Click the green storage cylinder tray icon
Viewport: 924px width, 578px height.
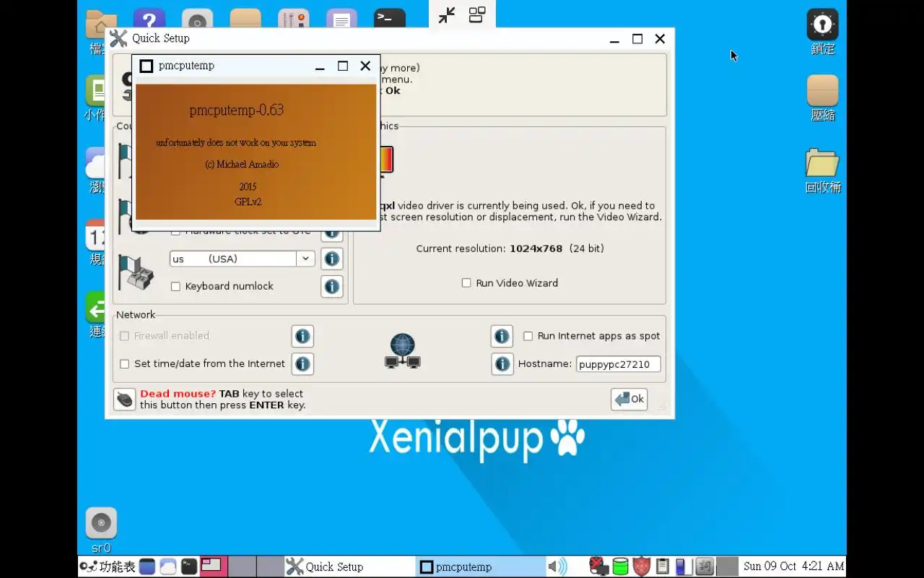[x=620, y=566]
